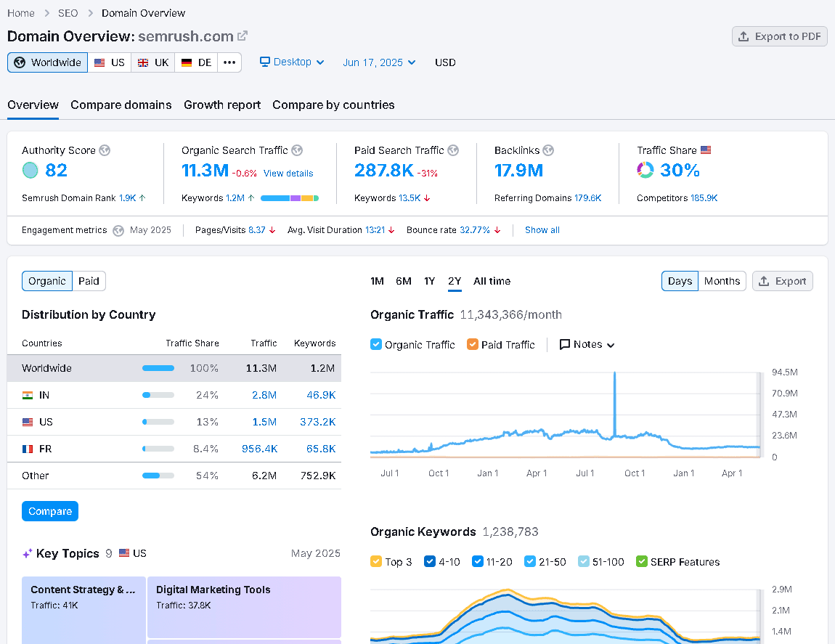Click India flag in country table
The width and height of the screenshot is (835, 644).
coord(27,395)
